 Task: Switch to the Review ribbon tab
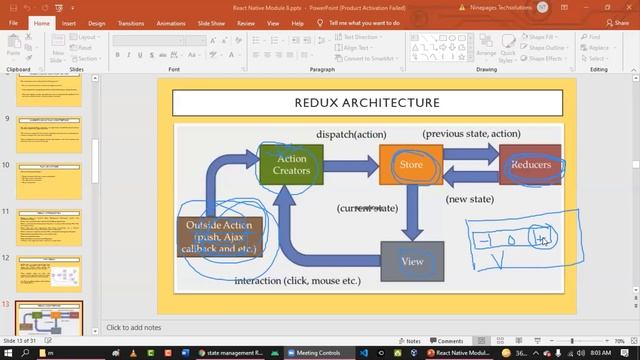tap(246, 23)
